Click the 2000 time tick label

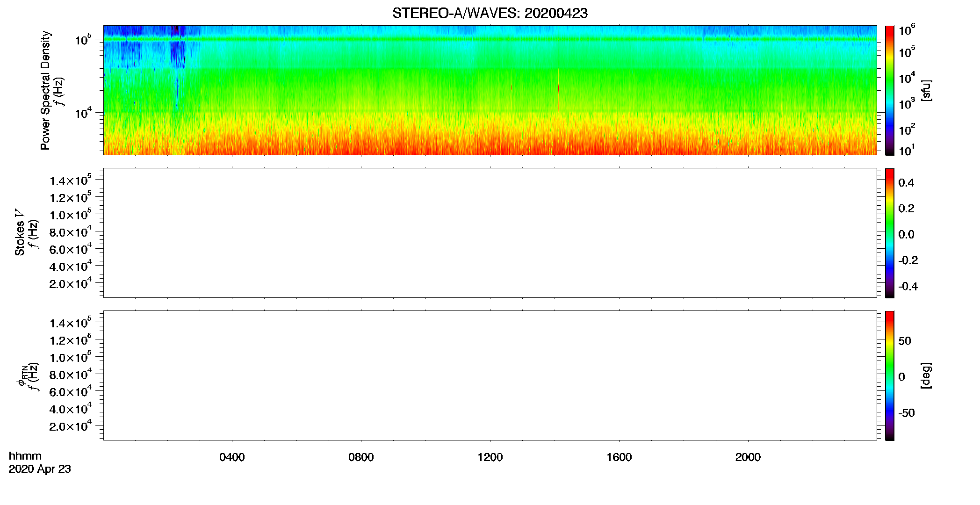click(748, 457)
